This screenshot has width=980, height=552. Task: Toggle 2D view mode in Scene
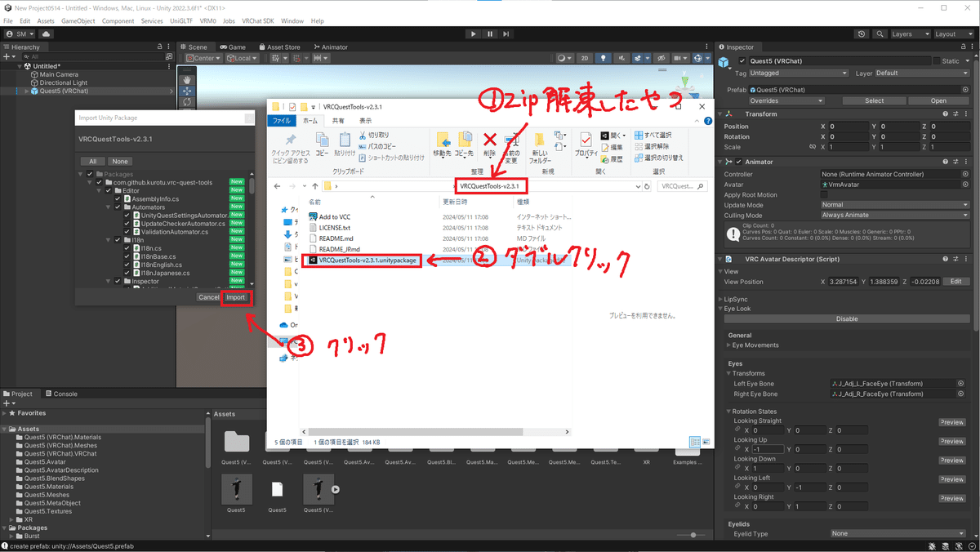click(x=585, y=58)
